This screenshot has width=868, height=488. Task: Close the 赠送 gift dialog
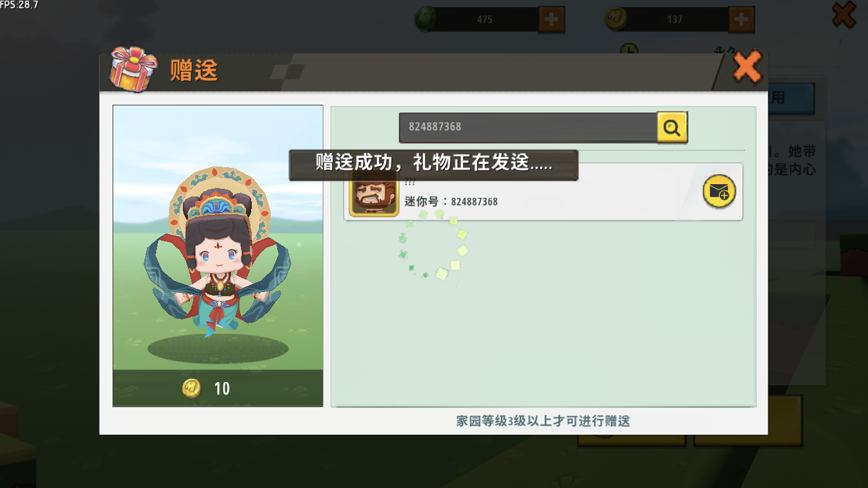[x=747, y=66]
